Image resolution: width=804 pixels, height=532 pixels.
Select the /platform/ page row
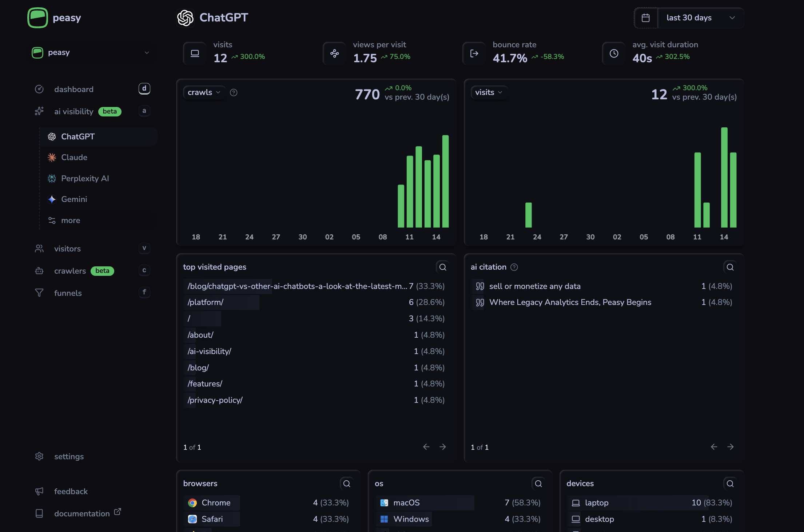(x=316, y=302)
